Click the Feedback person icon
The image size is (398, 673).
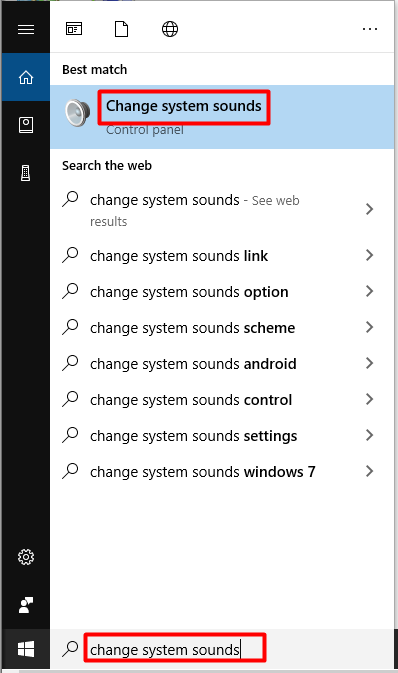26,605
